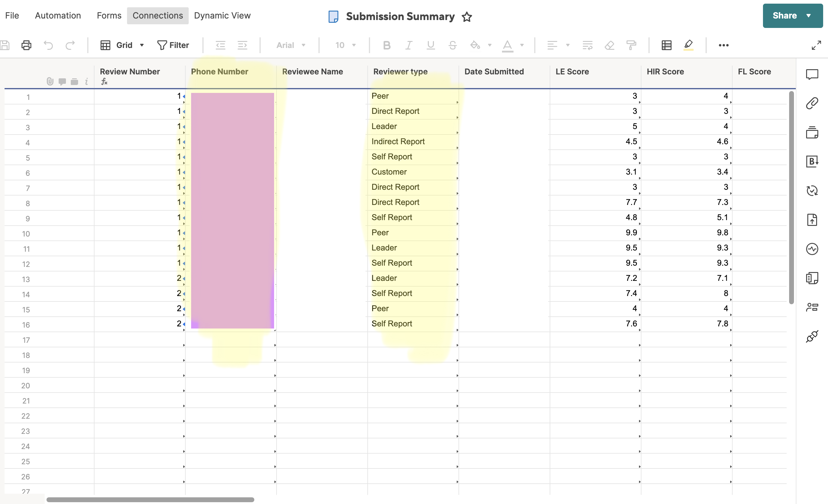Click the Indent icon

tap(242, 45)
